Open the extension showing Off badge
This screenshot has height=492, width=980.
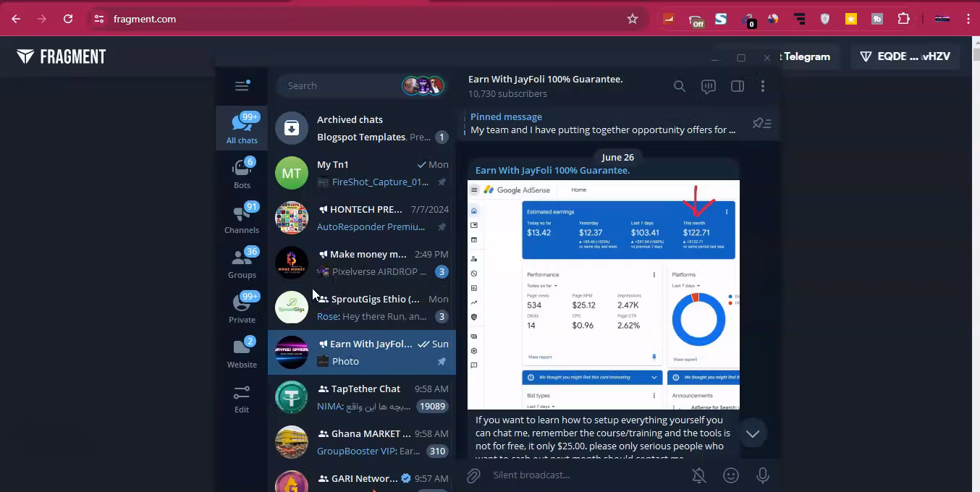click(x=695, y=20)
